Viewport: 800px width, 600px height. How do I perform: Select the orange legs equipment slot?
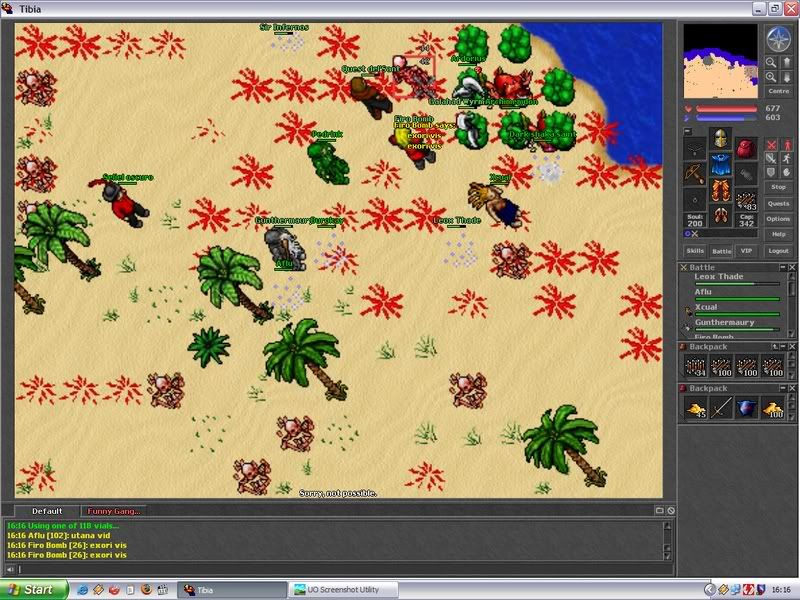tap(720, 189)
